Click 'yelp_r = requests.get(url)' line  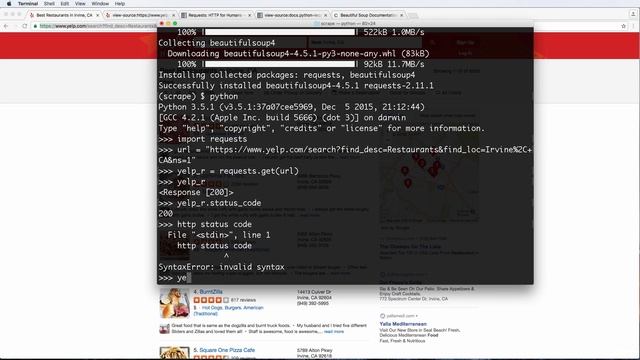[229, 171]
